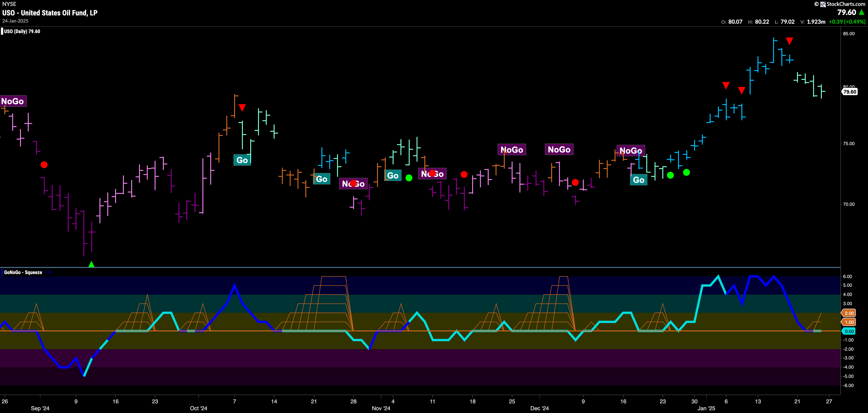Click the red dot before December 9 bars
The width and height of the screenshot is (868, 413).
[575, 182]
